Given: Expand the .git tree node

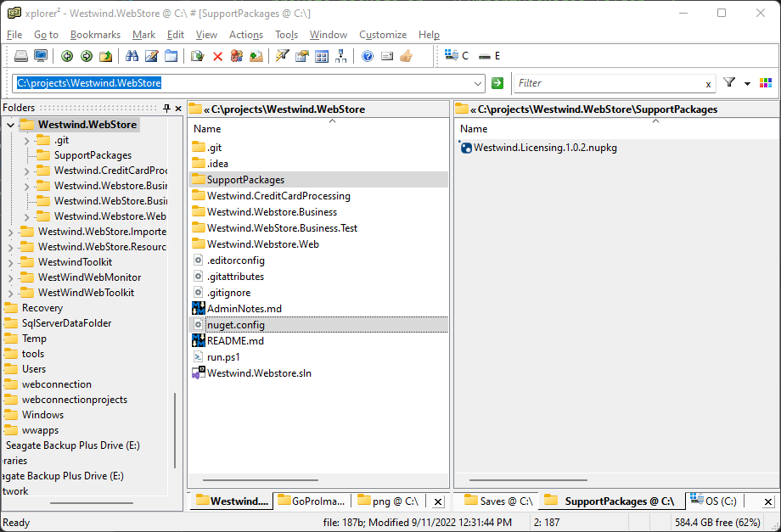Looking at the screenshot, I should 26,141.
